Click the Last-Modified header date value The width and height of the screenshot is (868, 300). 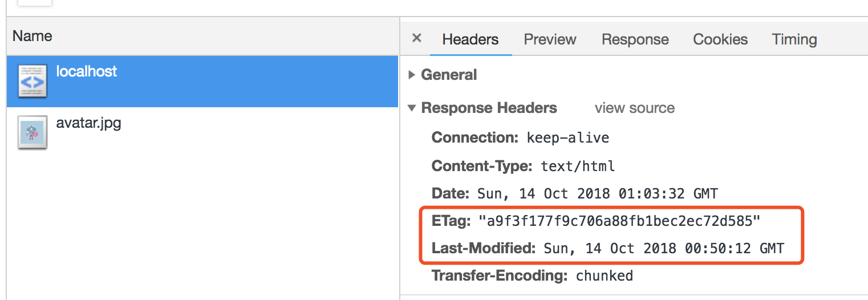(x=664, y=248)
